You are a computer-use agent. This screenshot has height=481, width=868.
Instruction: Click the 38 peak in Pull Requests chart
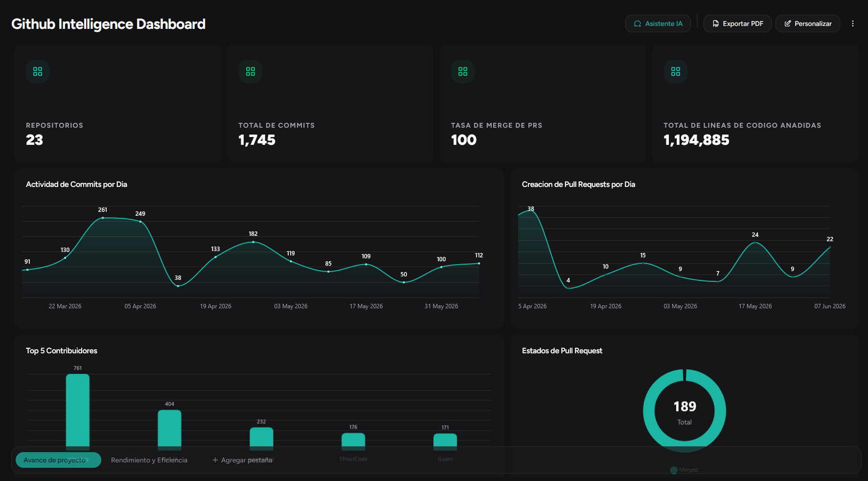coord(531,210)
